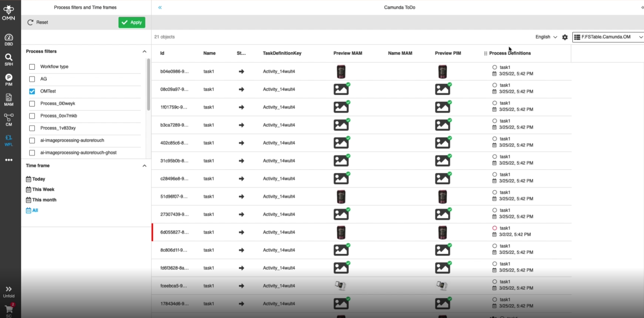The height and width of the screenshot is (318, 644).
Task: Check the ai-imageprocessing-autoretouch filter
Action: (x=32, y=141)
